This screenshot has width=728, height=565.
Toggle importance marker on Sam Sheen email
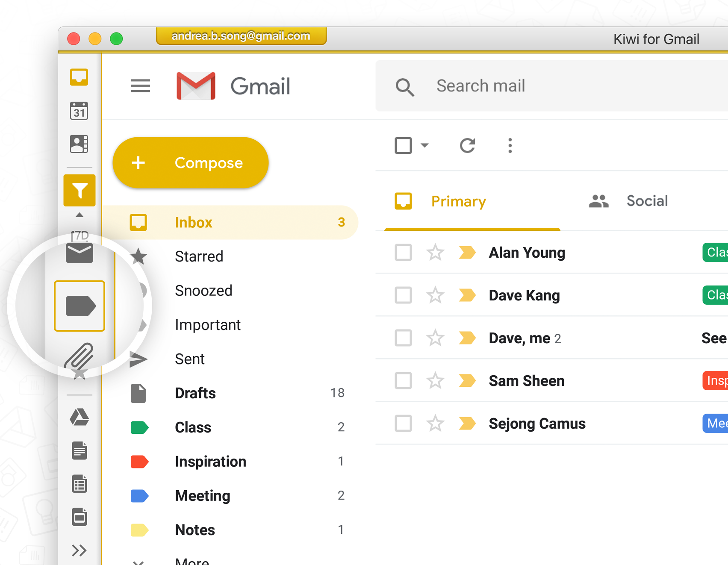[x=467, y=381]
